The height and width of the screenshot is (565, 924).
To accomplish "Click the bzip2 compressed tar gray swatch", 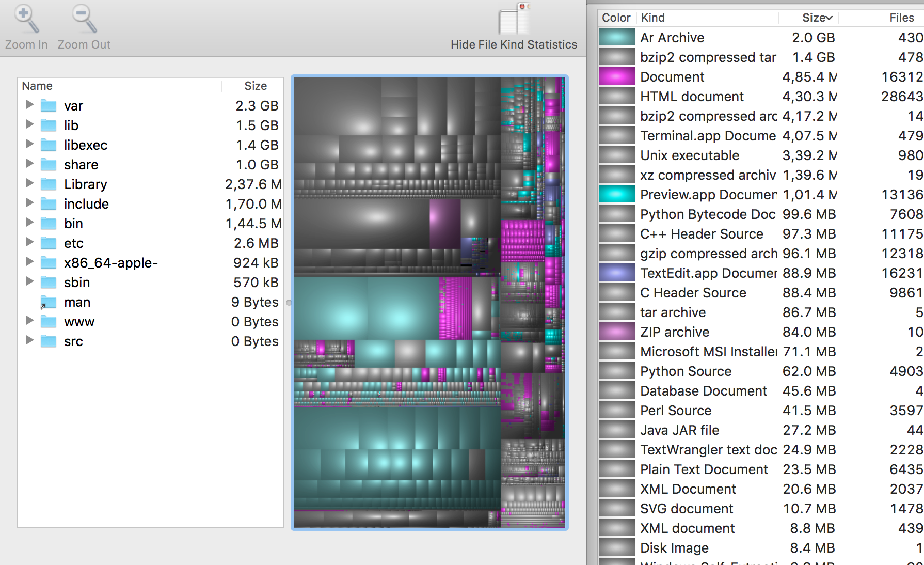I will coord(616,57).
